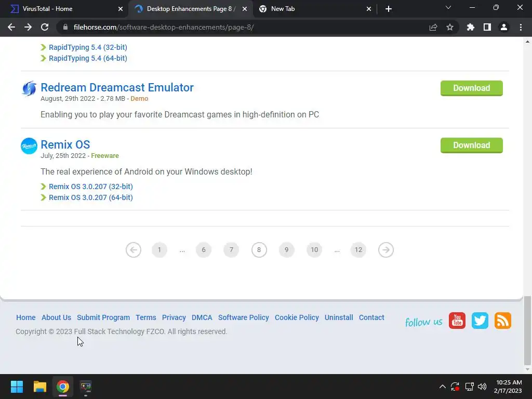Open the Extensions puzzle icon
The image size is (532, 399).
[x=471, y=27]
